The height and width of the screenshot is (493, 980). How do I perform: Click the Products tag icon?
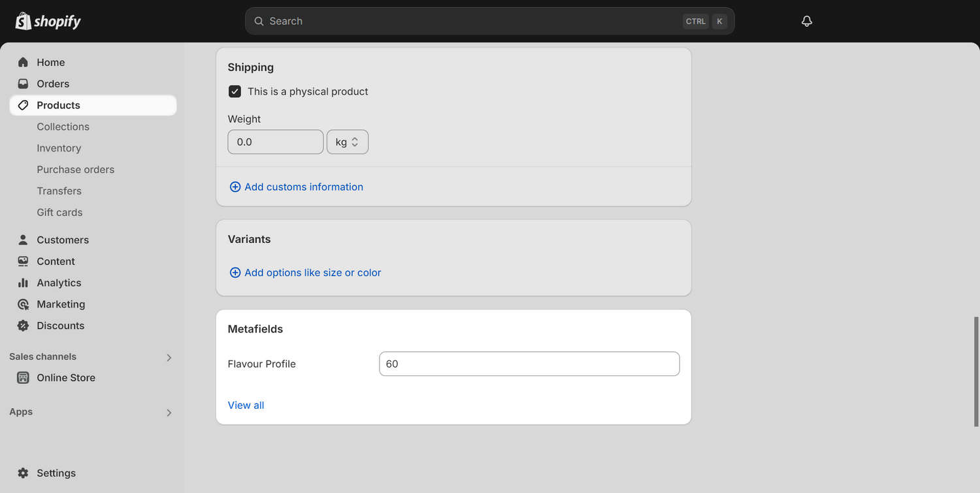coord(23,105)
